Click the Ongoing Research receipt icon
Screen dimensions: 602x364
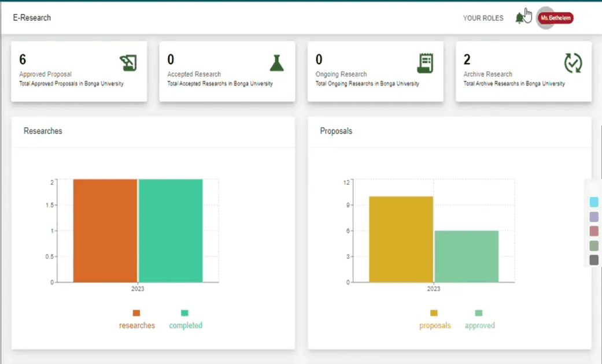coord(426,61)
